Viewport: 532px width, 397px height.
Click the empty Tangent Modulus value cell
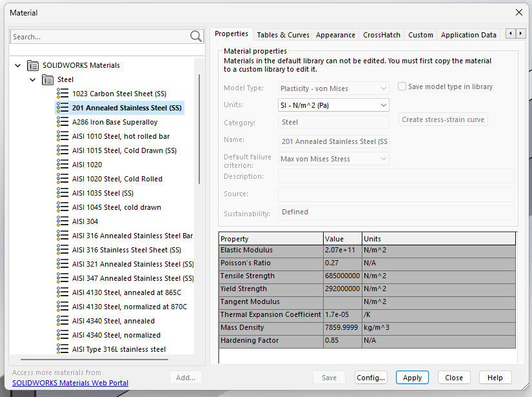tap(342, 301)
